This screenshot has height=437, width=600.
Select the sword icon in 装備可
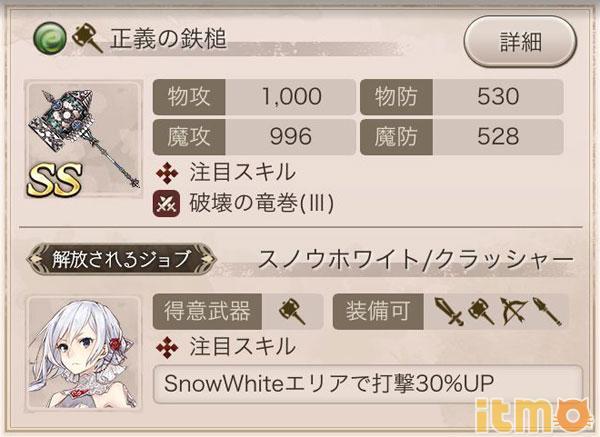449,312
